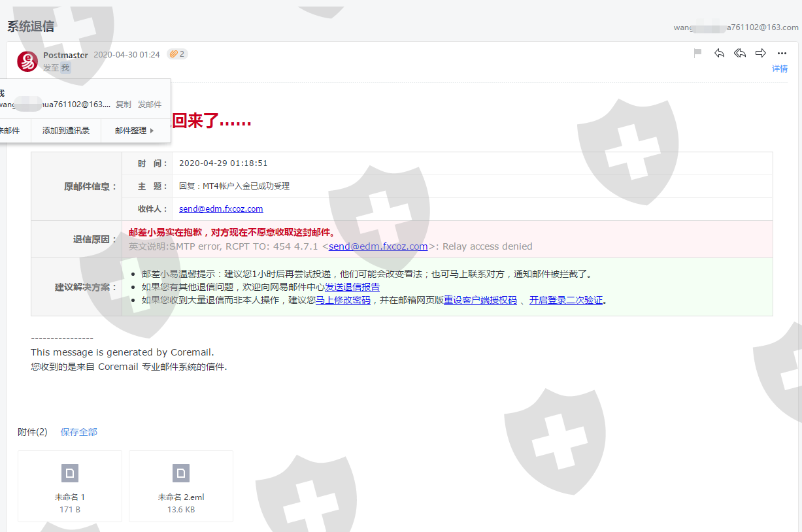
Task: Select the subject text 回复：MT4帐户入金已成功受理
Action: pos(235,186)
